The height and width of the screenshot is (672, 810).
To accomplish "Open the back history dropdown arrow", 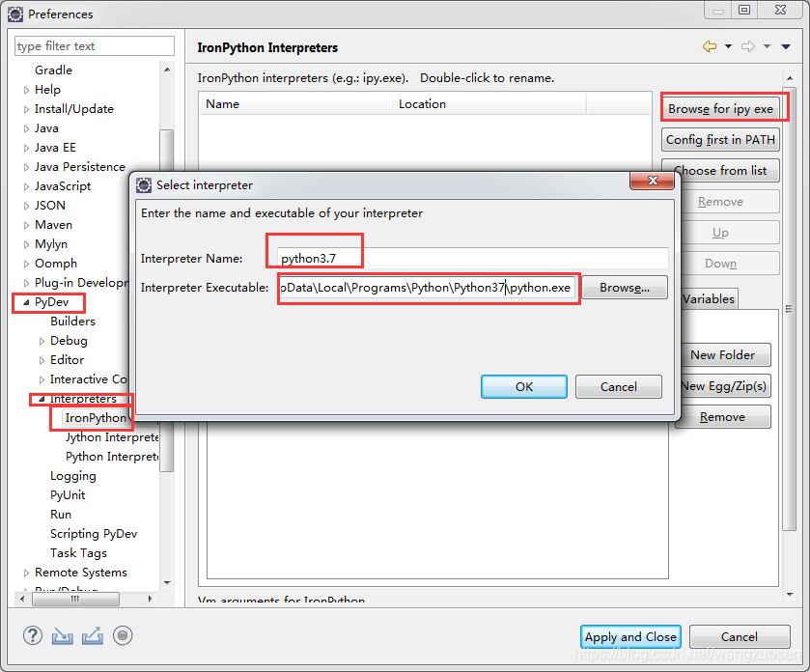I will [728, 46].
